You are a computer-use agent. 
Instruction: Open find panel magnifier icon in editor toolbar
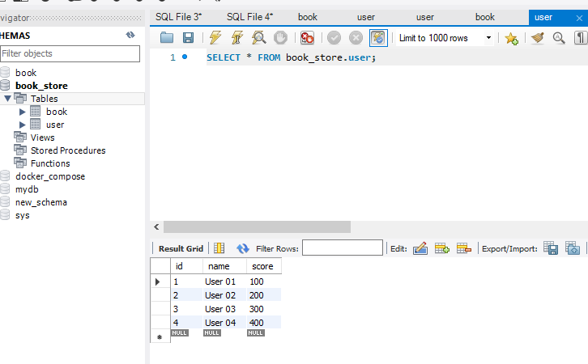(x=559, y=38)
